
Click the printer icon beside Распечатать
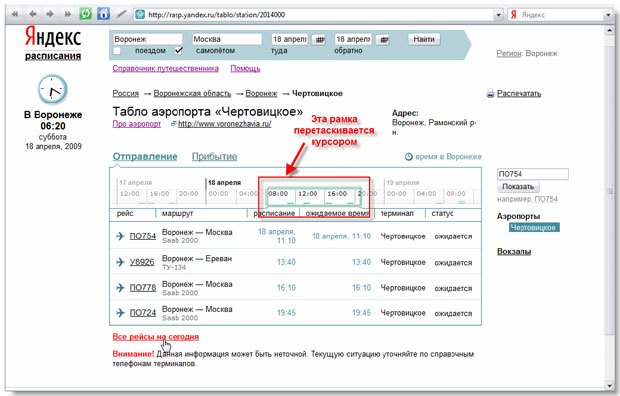pyautogui.click(x=490, y=94)
